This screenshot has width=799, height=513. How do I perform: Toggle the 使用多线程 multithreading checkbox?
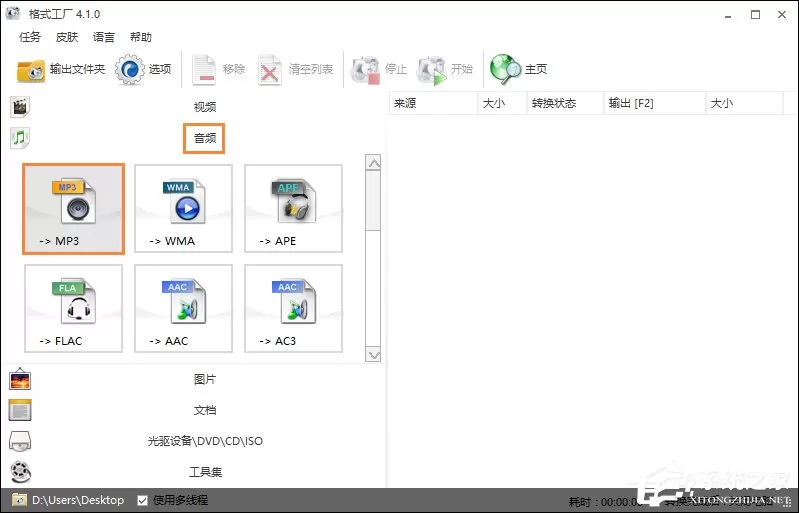tap(143, 500)
